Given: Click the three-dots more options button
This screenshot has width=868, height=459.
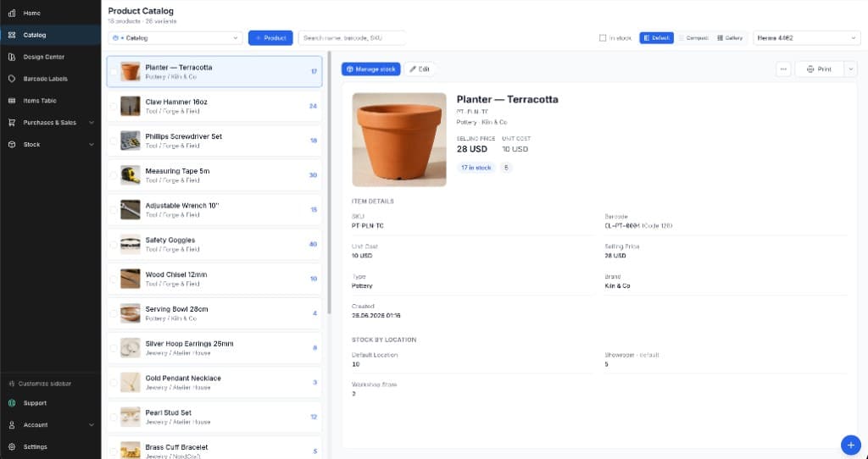Looking at the screenshot, I should [x=782, y=69].
